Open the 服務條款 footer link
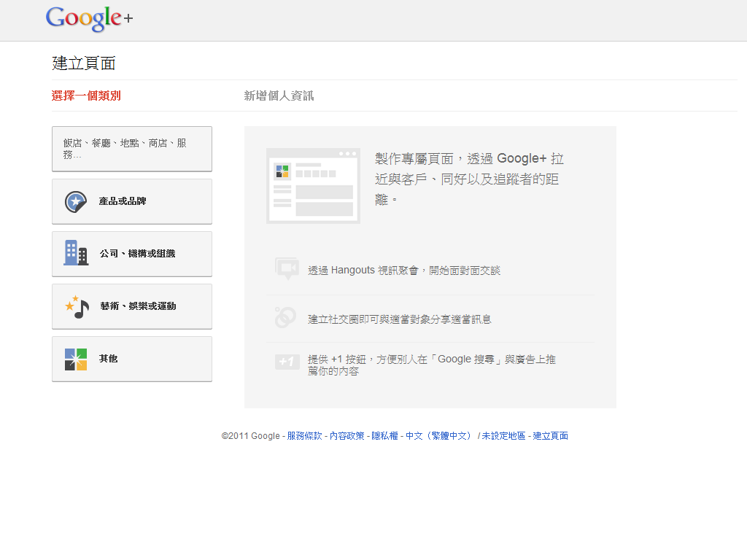 coord(304,436)
